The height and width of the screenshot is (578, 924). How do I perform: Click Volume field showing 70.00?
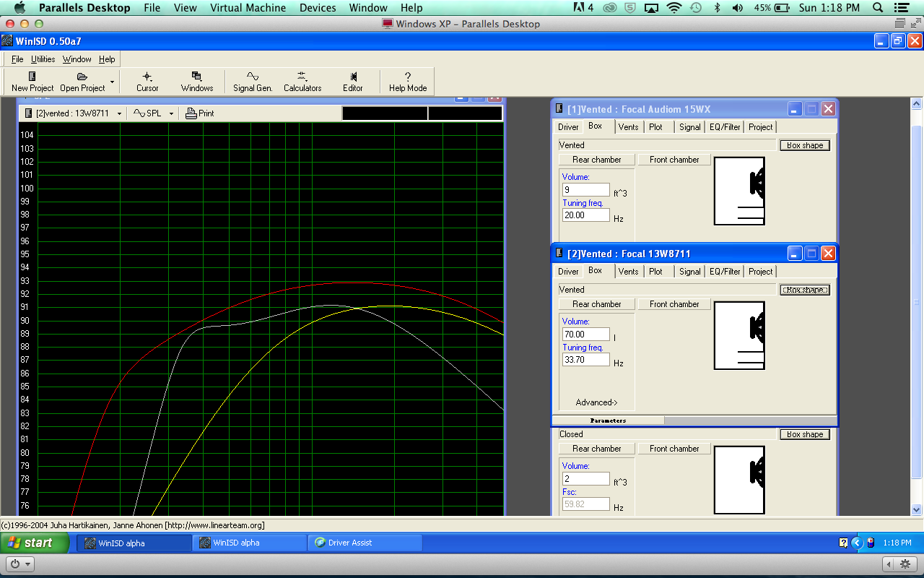[586, 335]
